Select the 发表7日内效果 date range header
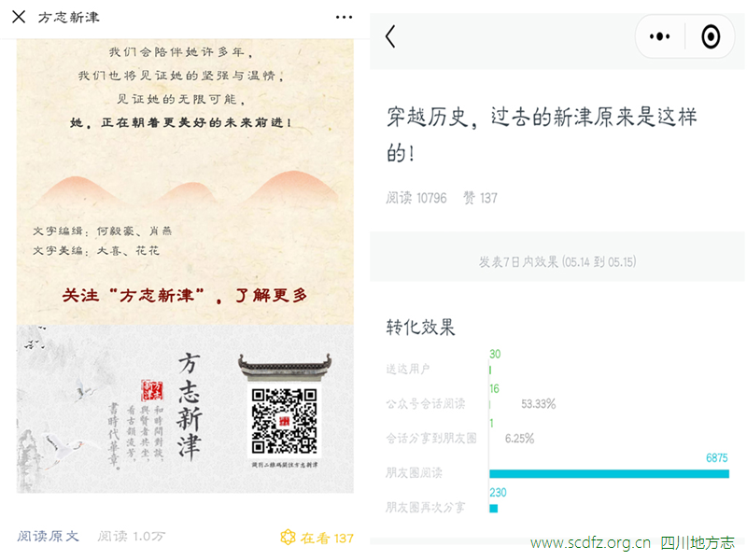 [x=557, y=262]
